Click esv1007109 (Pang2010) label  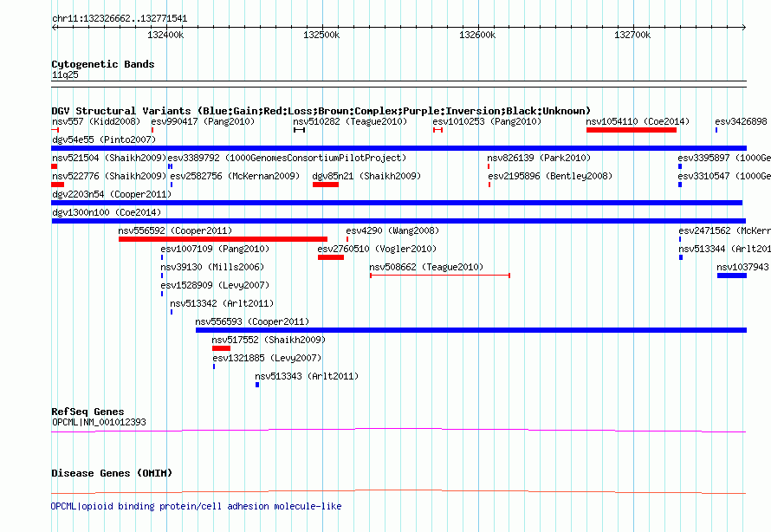pos(215,249)
